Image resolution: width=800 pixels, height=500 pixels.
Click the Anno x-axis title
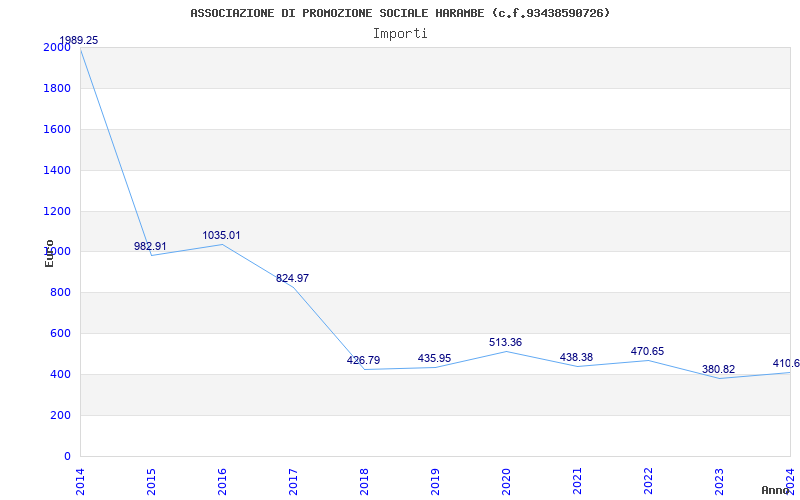tap(776, 490)
